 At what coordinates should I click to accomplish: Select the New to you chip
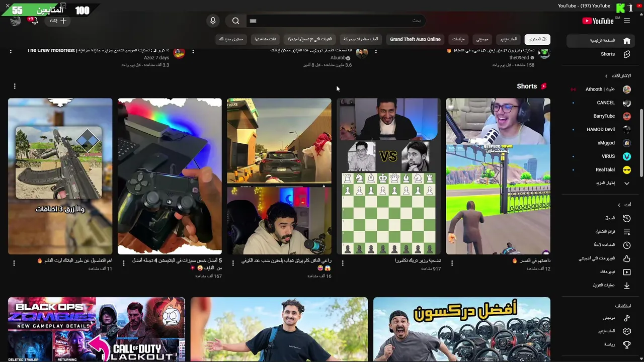[x=231, y=39]
